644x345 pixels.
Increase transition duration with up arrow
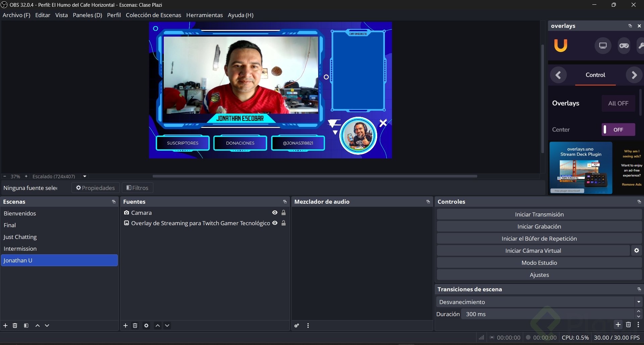[x=639, y=311]
